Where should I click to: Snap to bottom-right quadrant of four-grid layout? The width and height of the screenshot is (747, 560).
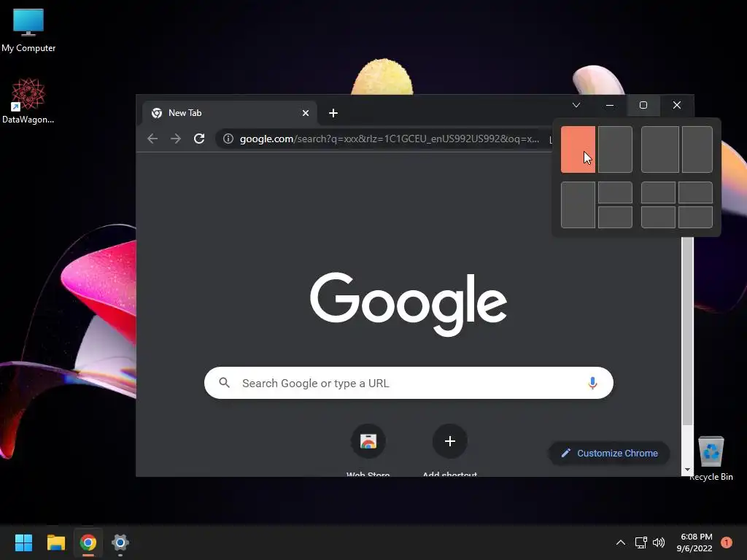[x=695, y=217]
